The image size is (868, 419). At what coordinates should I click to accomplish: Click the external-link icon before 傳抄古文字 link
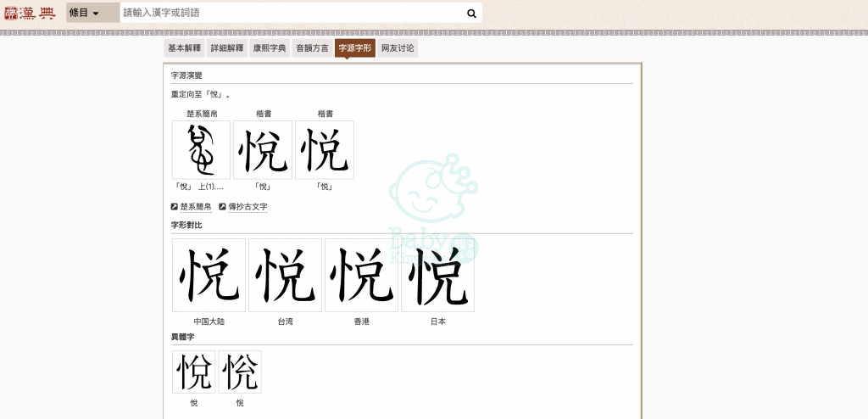click(222, 206)
